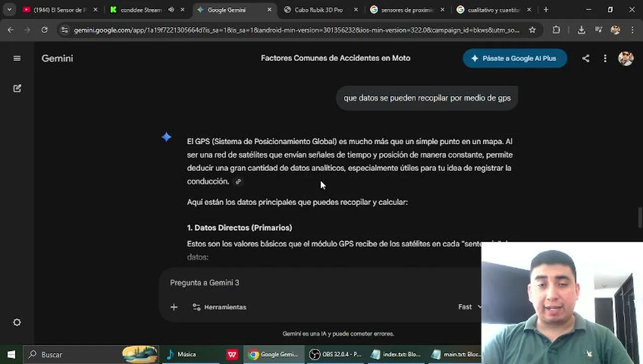Open Chrome three-dot menu
This screenshot has width=643, height=364.
pos(632,30)
